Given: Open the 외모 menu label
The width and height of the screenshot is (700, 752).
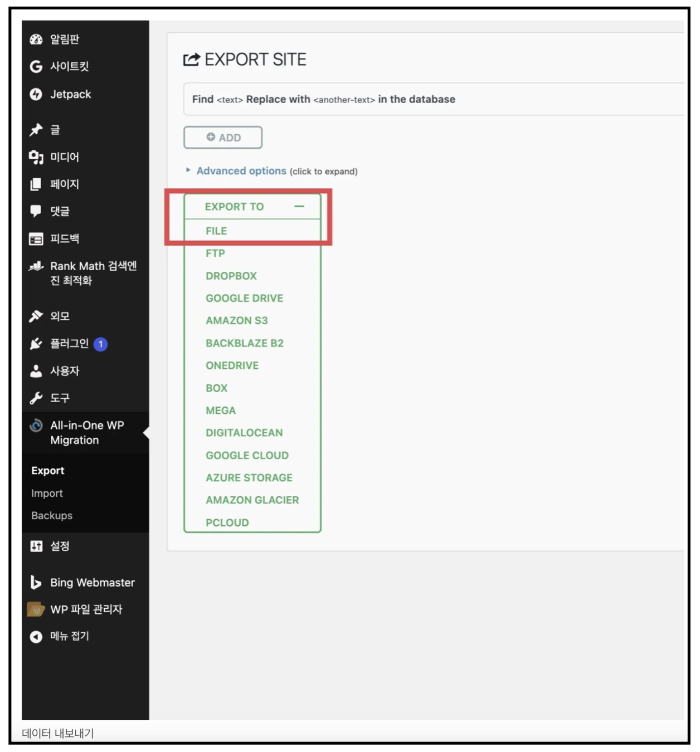Looking at the screenshot, I should [60, 316].
